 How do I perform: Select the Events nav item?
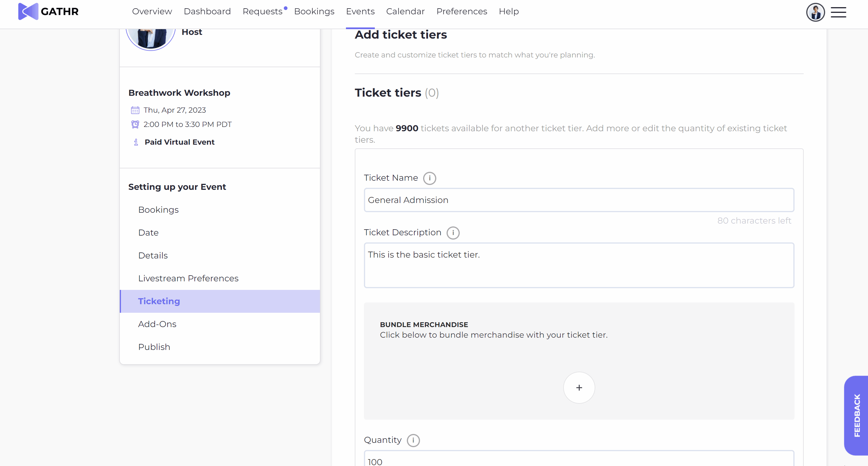(360, 11)
